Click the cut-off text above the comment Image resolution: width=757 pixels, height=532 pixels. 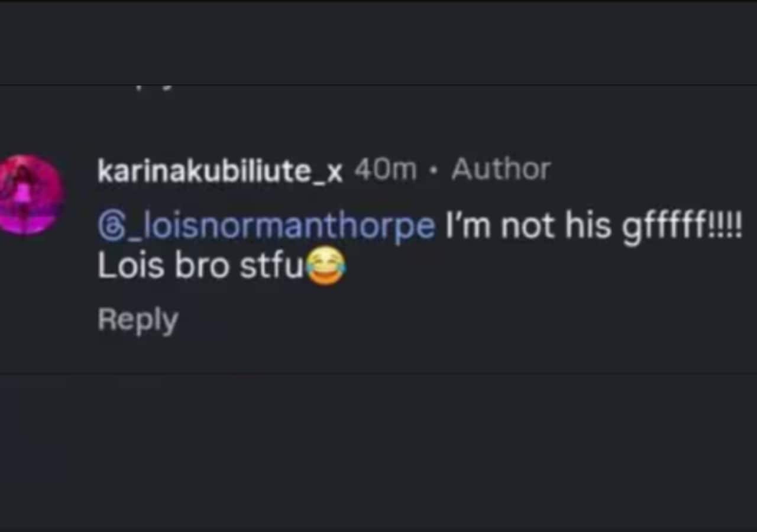point(155,87)
